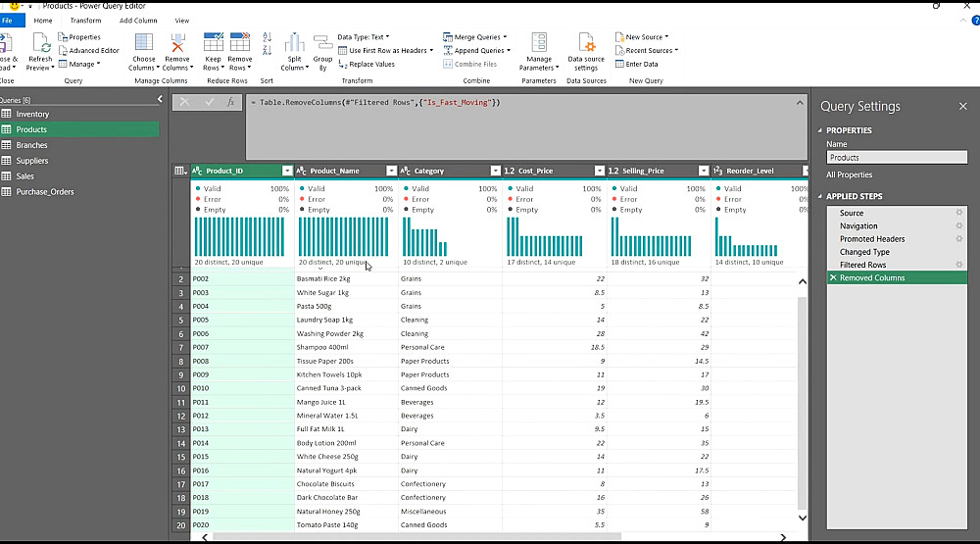
Task: Open the Category column filter dropdown
Action: tap(495, 171)
